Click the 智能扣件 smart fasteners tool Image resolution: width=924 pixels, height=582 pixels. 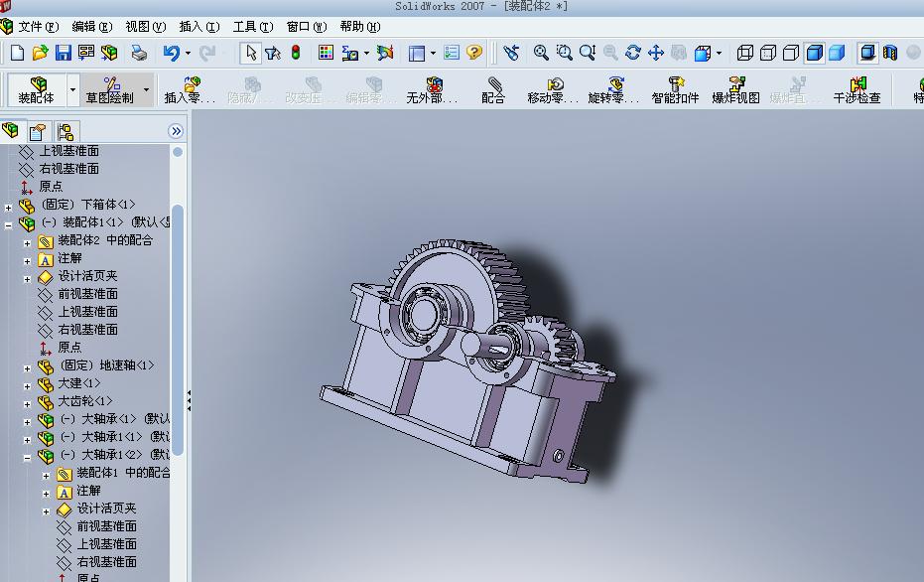[675, 89]
